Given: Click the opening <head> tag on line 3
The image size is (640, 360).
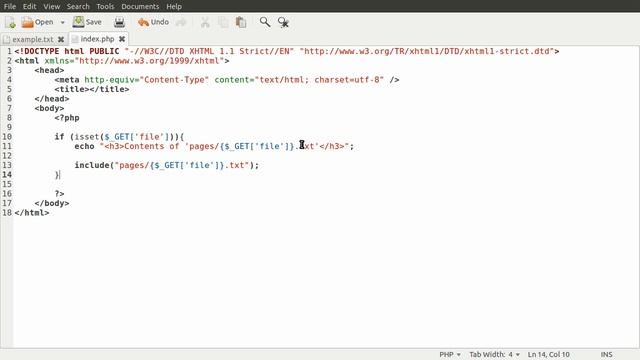Looking at the screenshot, I should [x=49, y=70].
